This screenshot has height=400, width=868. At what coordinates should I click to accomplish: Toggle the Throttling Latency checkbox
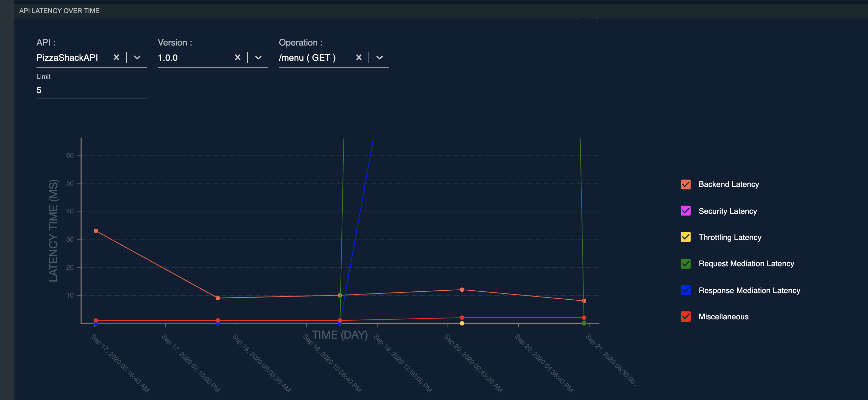685,237
